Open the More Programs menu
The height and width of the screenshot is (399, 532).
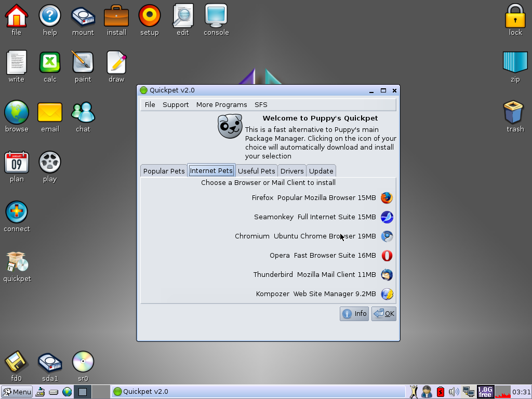coord(221,104)
